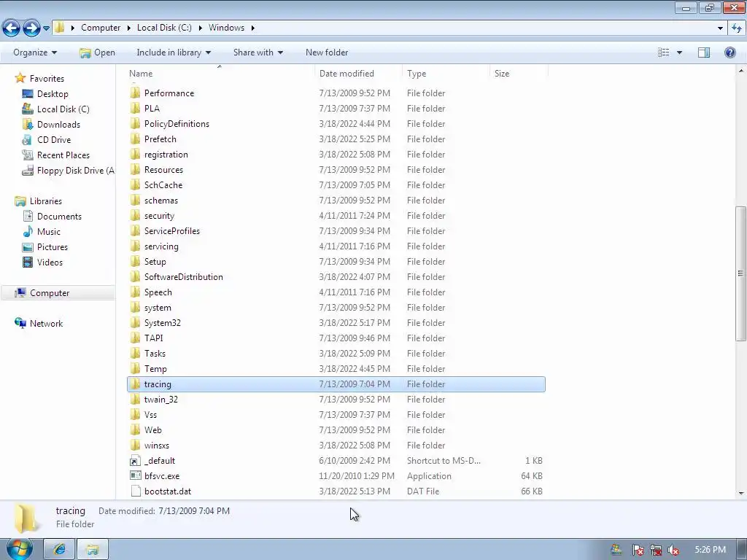Click scrollbar down arrow in file list
747x560 pixels.
click(740, 494)
